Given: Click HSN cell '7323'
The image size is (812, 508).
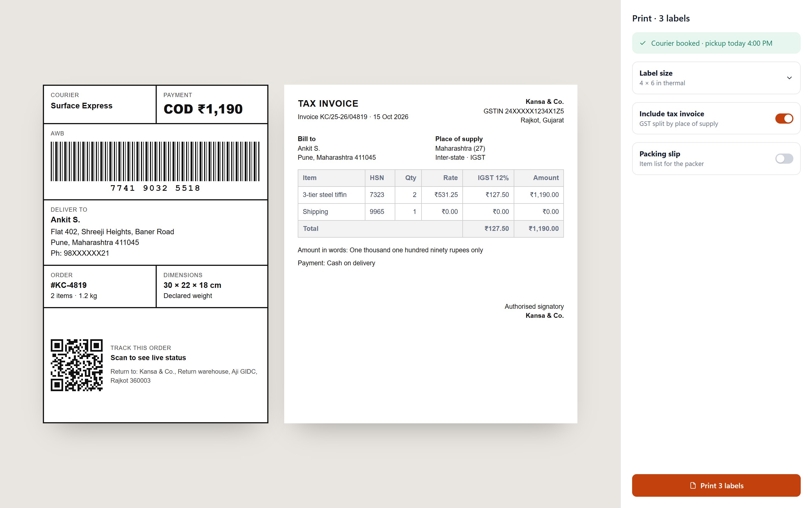Looking at the screenshot, I should pos(380,195).
